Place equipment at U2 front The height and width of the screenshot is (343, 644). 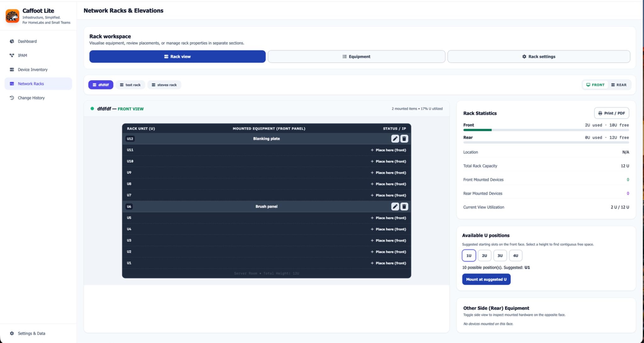click(388, 252)
